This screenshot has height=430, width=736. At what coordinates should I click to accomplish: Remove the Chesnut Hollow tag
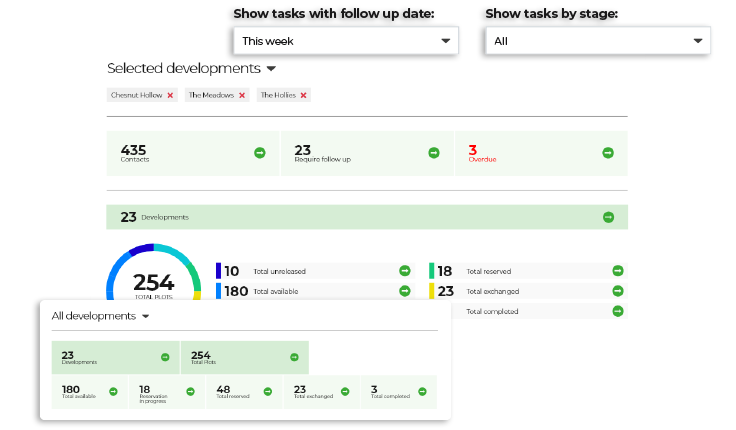click(171, 95)
